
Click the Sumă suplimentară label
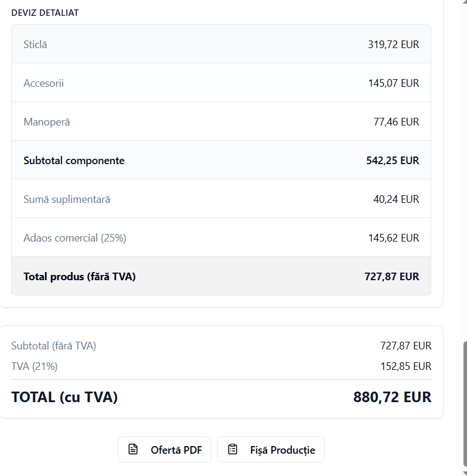point(67,199)
